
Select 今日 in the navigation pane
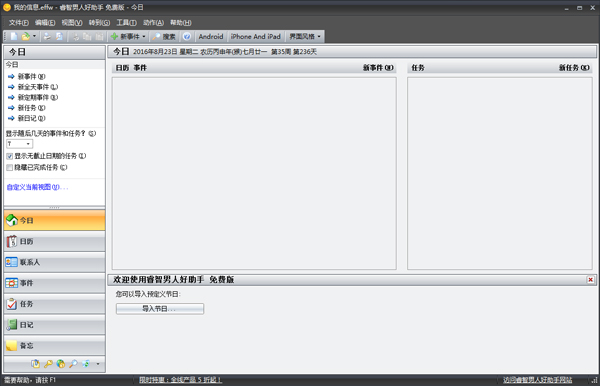[x=54, y=220]
